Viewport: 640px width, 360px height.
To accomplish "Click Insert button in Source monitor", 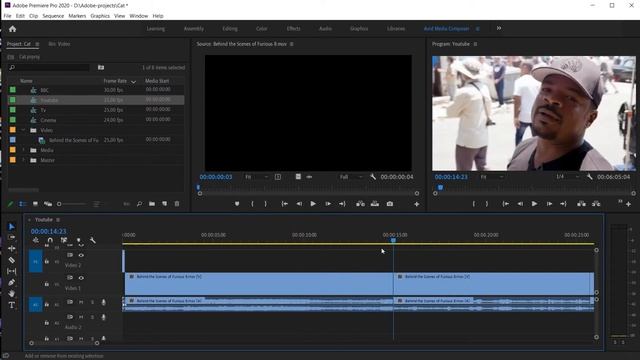I will (360, 204).
